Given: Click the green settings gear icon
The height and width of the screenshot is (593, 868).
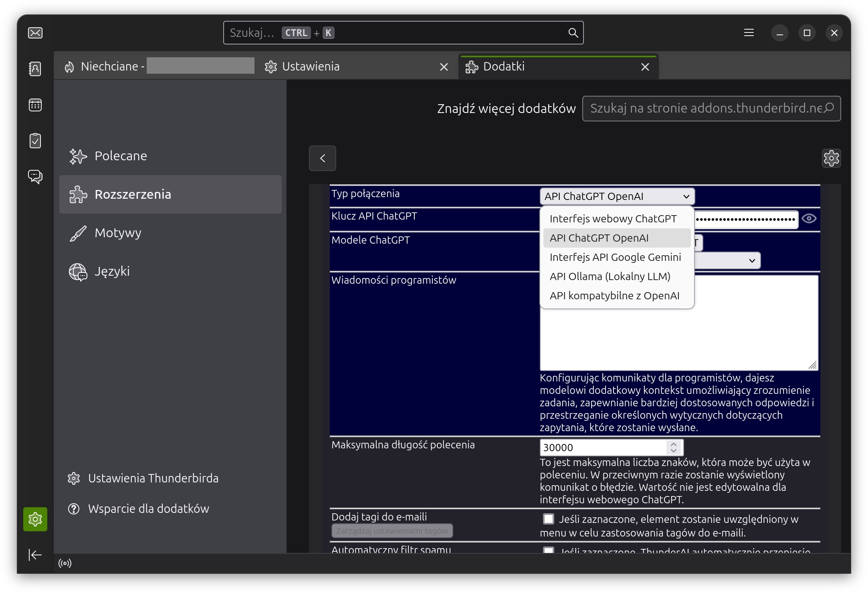Looking at the screenshot, I should [35, 519].
